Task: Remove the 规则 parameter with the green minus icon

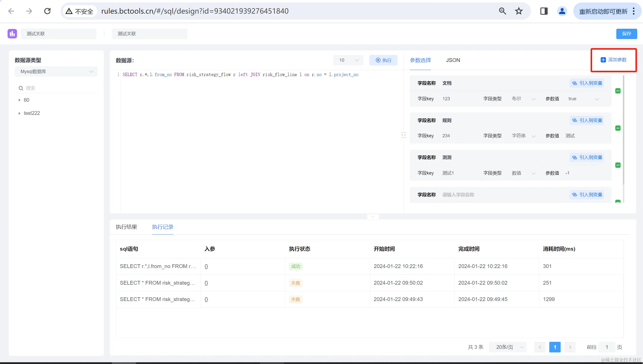Action: 618,128
